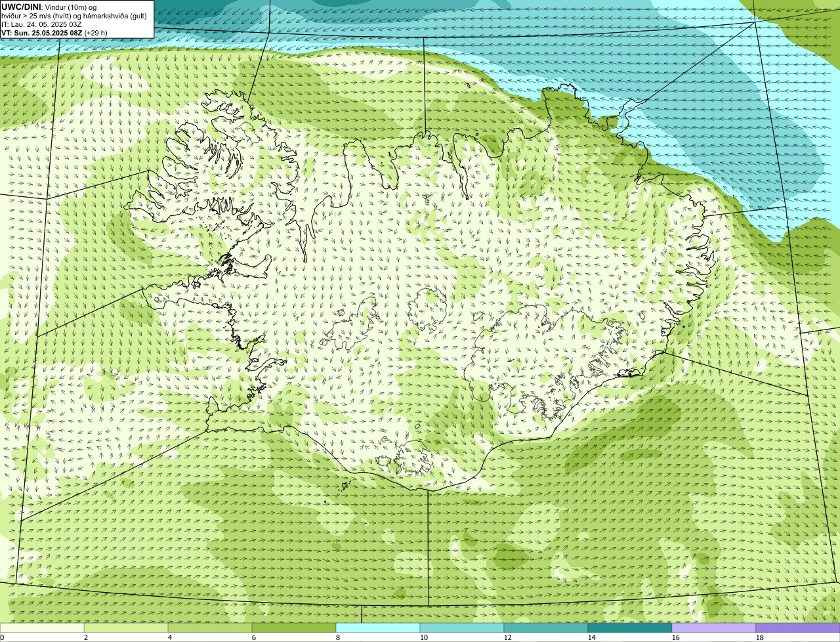Click the 2–4 m/s light green legend swatch
The width and height of the screenshot is (840, 642).
click(x=126, y=628)
